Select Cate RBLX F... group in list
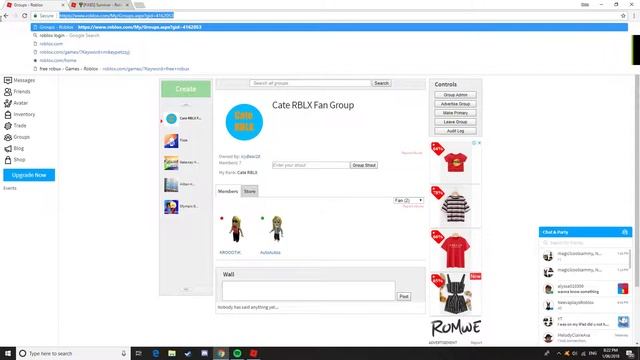 click(186, 118)
